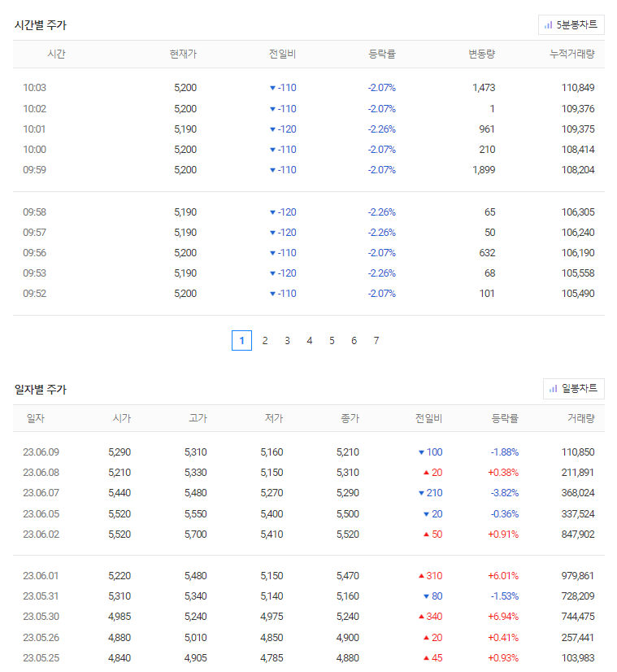Screen dimensions: 617x672
Task: Click the 고가 column header
Action: tap(198, 418)
